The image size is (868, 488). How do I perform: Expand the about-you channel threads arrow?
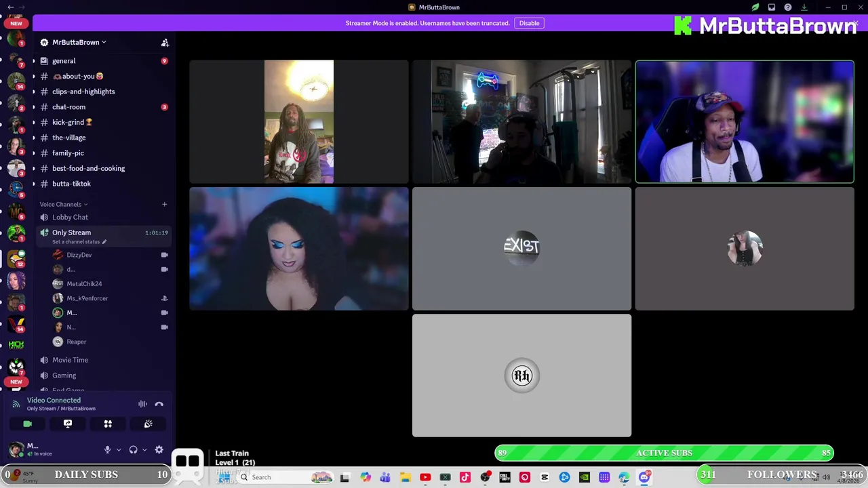34,77
